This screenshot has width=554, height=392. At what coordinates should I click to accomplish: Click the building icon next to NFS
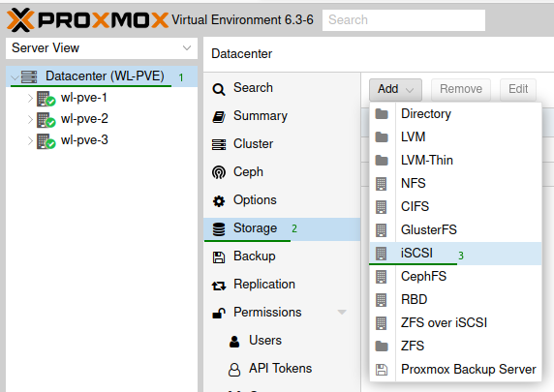(x=381, y=184)
